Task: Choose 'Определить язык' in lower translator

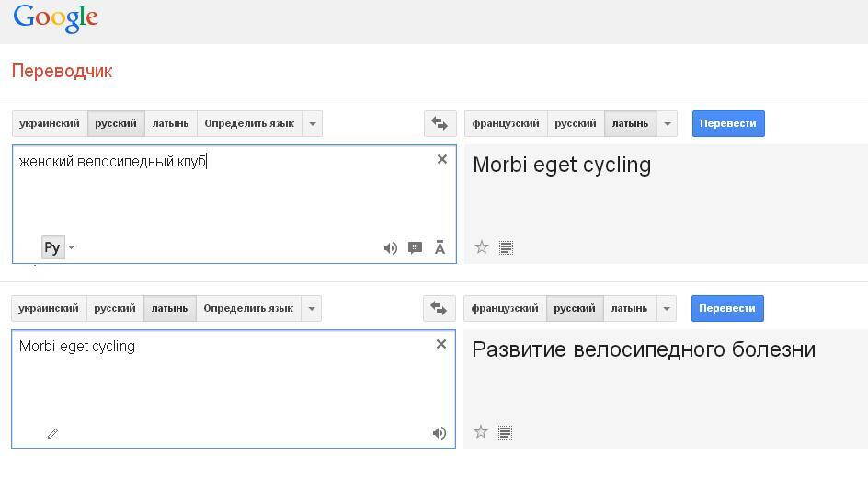Action: point(248,308)
